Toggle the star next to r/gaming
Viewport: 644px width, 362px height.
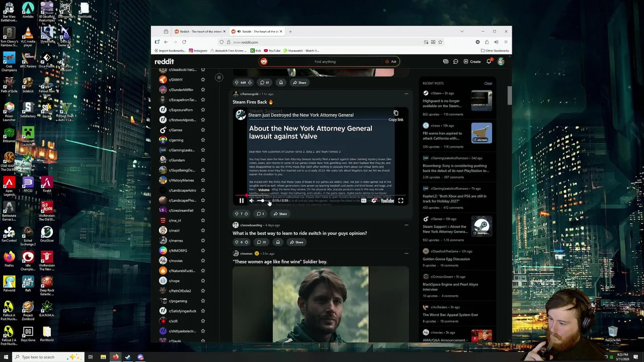(x=203, y=140)
